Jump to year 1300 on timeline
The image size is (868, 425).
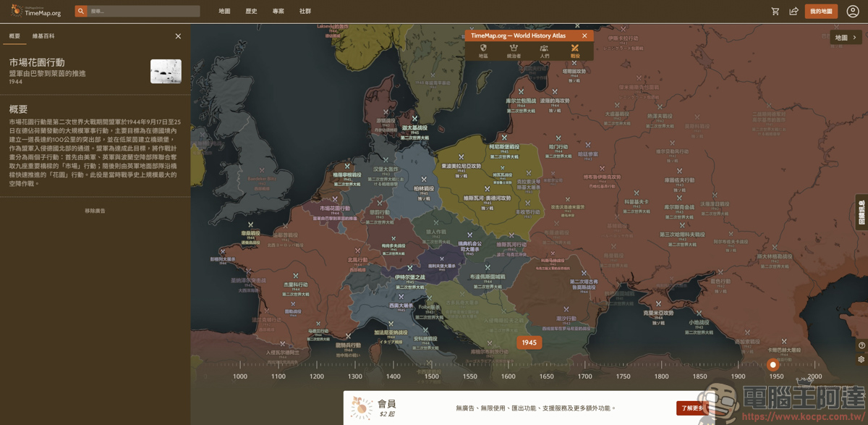(354, 376)
